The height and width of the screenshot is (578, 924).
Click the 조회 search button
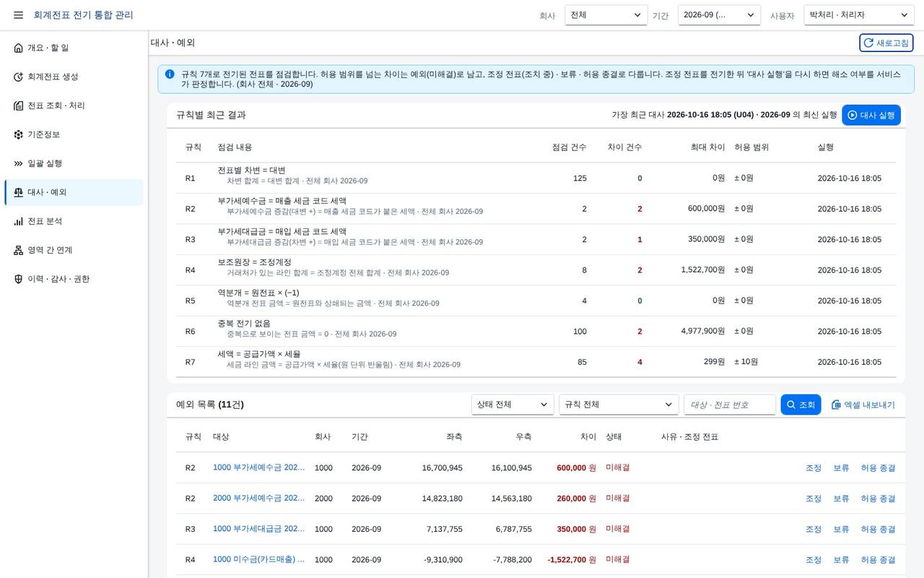pyautogui.click(x=801, y=405)
